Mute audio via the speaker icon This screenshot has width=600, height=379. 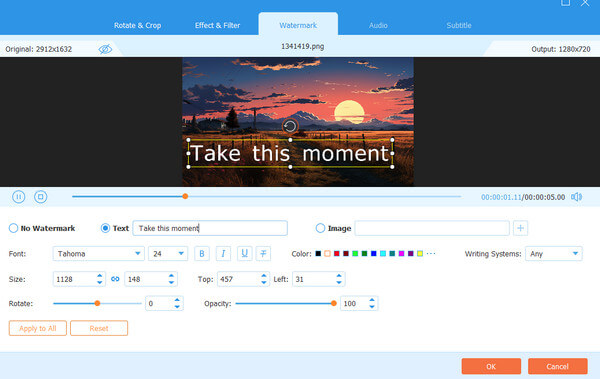click(576, 197)
